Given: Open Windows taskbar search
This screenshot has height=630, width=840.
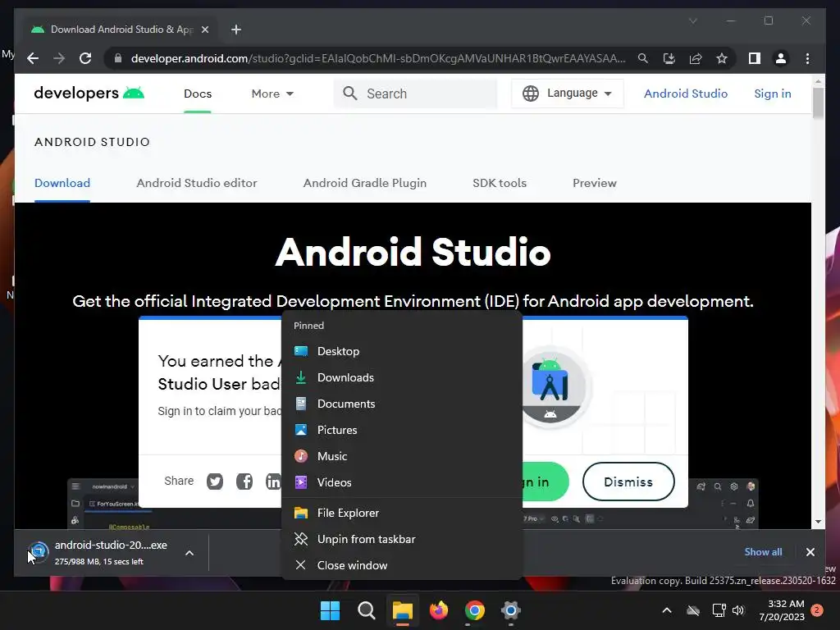Looking at the screenshot, I should (x=367, y=610).
